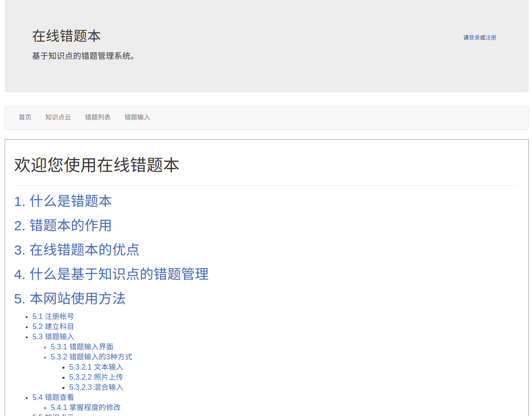Jump to section 1. 什么是错题本

click(63, 201)
